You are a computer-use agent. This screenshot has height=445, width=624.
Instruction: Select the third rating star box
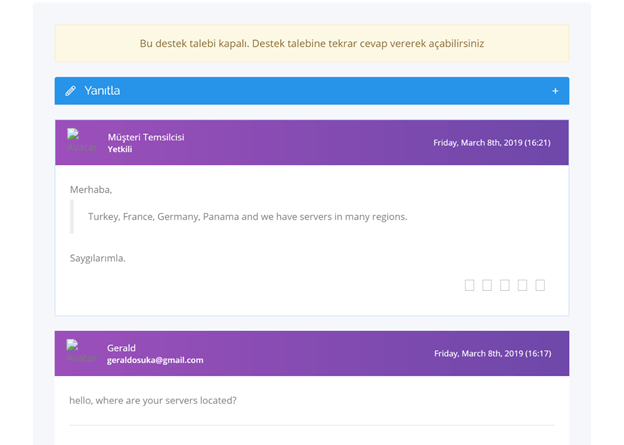click(505, 285)
